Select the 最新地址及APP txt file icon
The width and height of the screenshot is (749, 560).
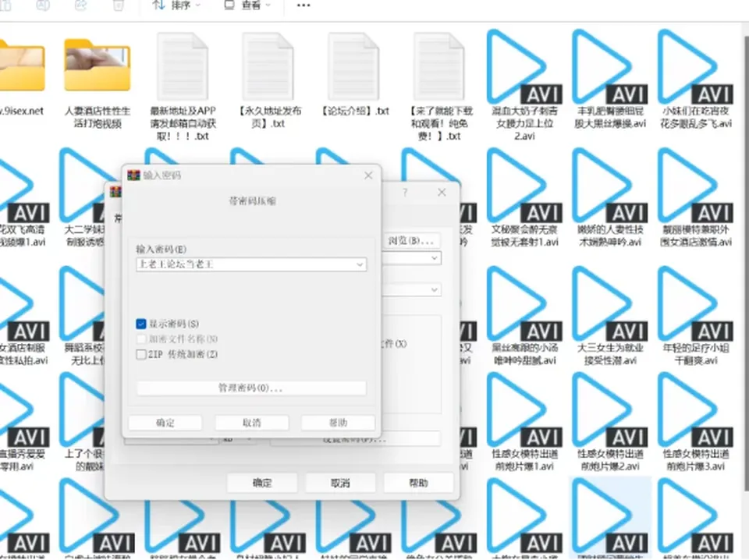pos(183,66)
